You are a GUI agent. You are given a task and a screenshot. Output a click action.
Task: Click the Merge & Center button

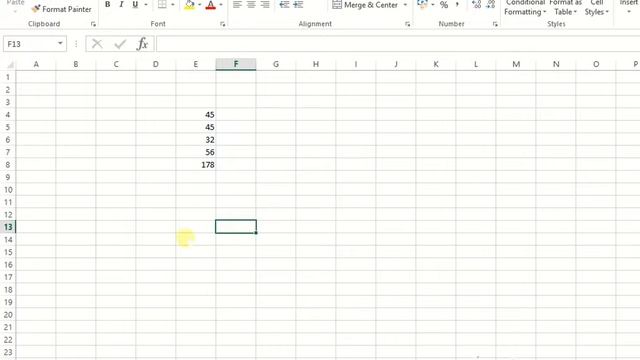pos(365,5)
